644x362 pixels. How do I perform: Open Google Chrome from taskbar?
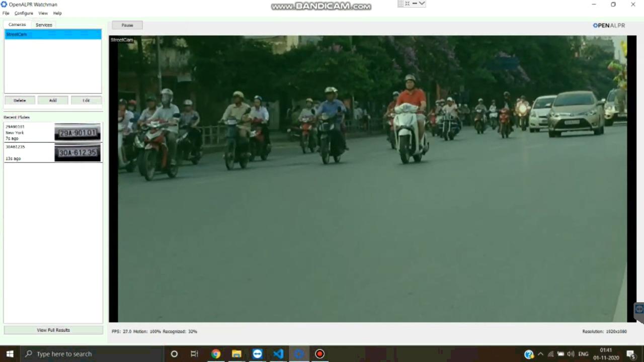coord(216,354)
